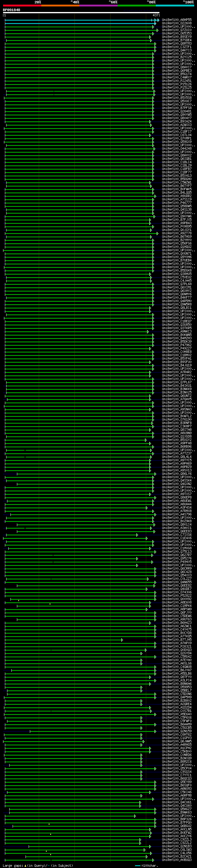This screenshot has height=868, width=197.
Task: Click the green alignment bar for UniRef100_Q7ZUI0
Action: (x=81, y=30)
